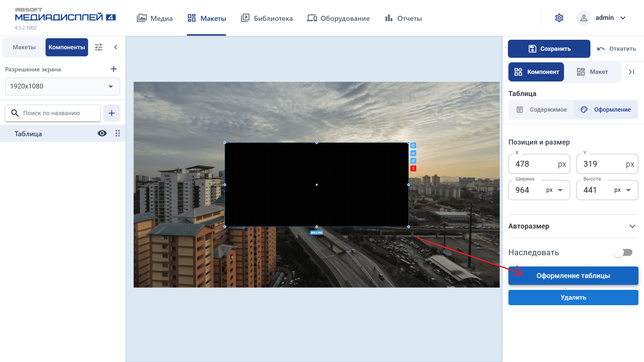Open the Библиотека menu section
644x362 pixels.
267,18
